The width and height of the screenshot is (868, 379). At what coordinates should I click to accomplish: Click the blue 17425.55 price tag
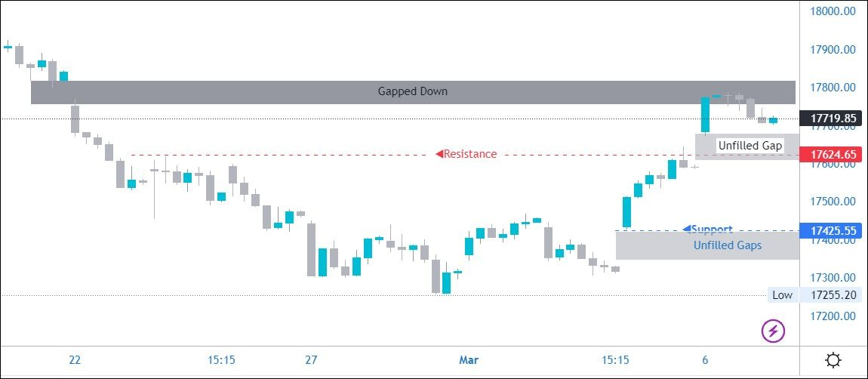click(833, 230)
